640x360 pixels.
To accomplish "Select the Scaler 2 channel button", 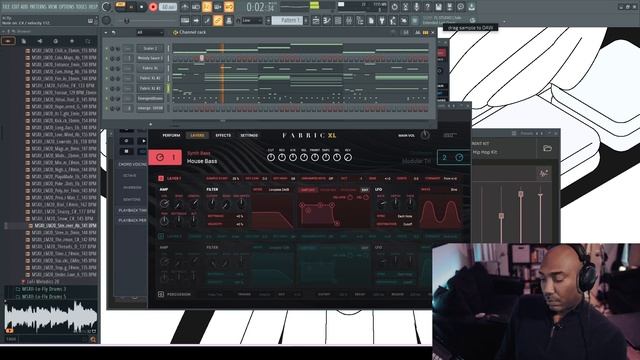I will [x=150, y=48].
